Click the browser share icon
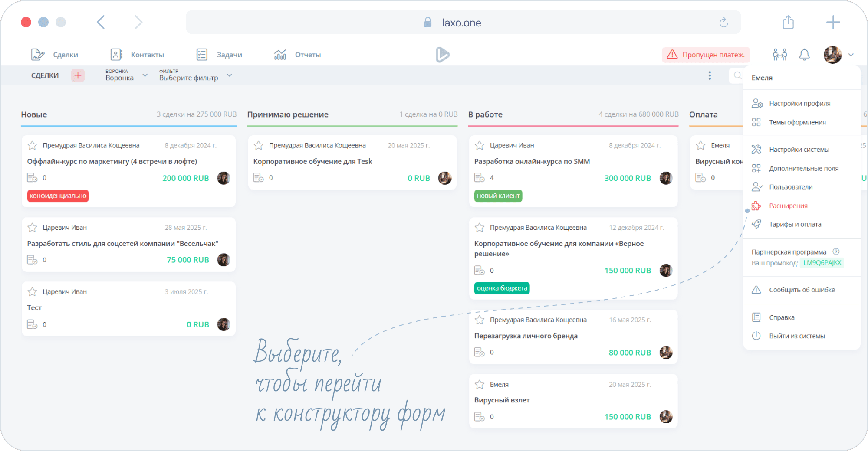This screenshot has height=451, width=868. [788, 23]
